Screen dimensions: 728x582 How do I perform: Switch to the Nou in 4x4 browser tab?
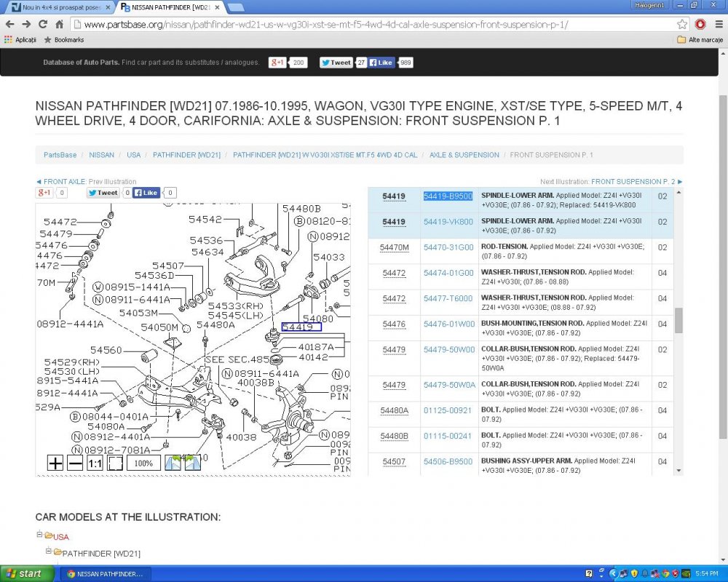[60, 7]
